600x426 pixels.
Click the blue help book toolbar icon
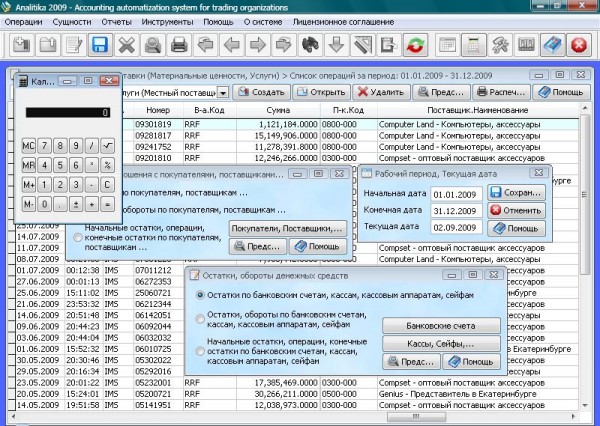553,45
